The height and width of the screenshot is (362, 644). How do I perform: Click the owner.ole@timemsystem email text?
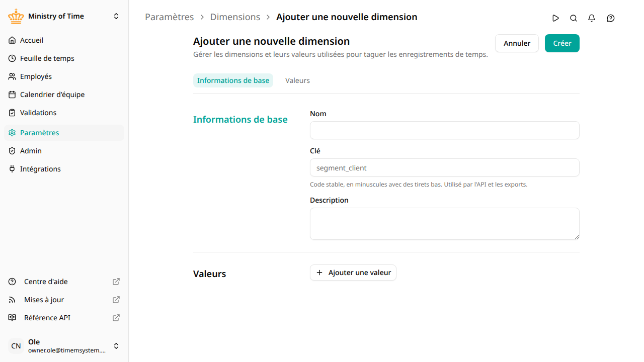point(67,350)
